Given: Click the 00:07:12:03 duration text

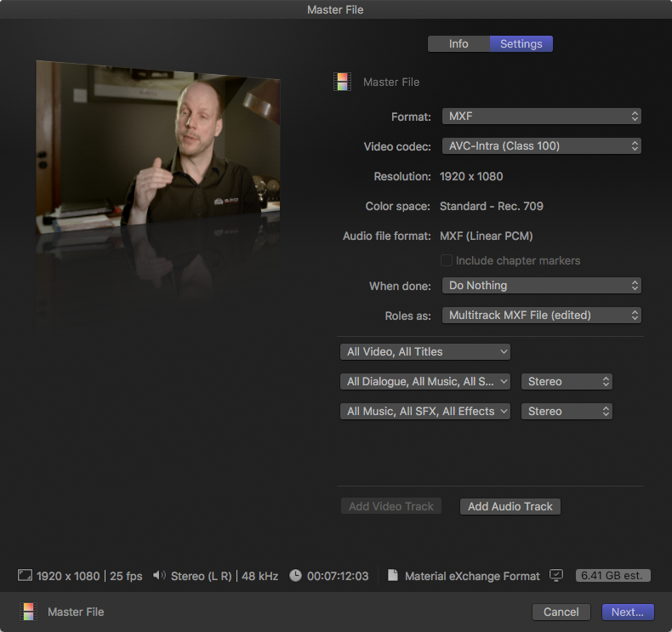Looking at the screenshot, I should (x=338, y=576).
